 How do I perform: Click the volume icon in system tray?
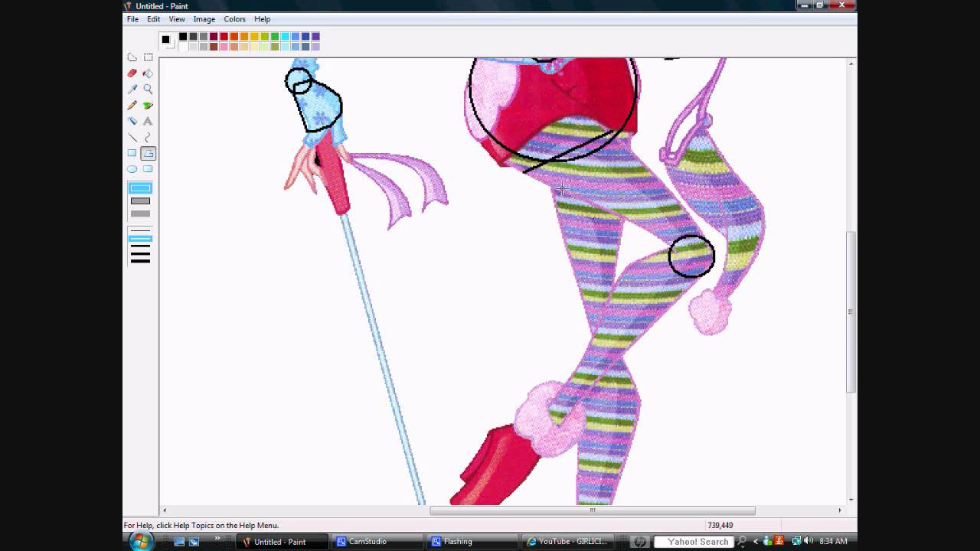[x=809, y=542]
